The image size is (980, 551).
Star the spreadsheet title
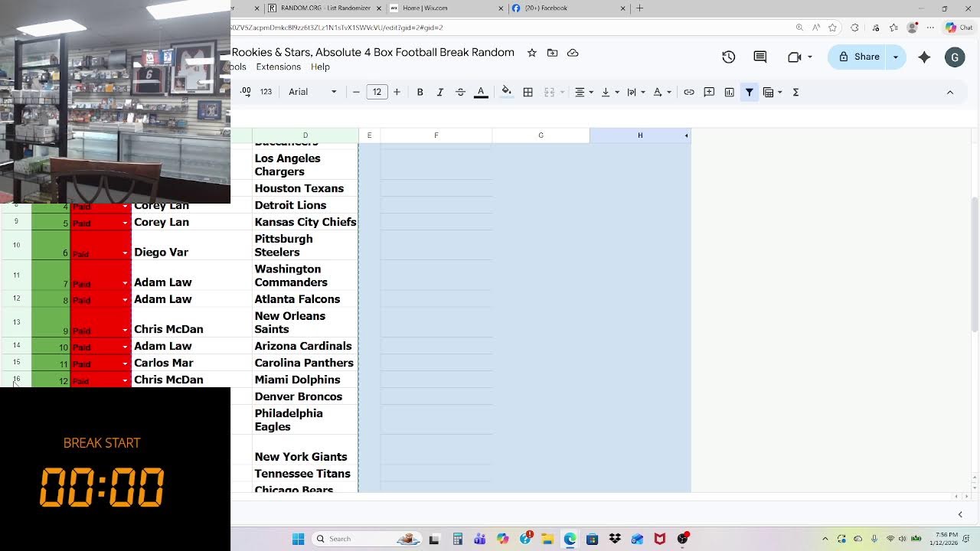(531, 53)
